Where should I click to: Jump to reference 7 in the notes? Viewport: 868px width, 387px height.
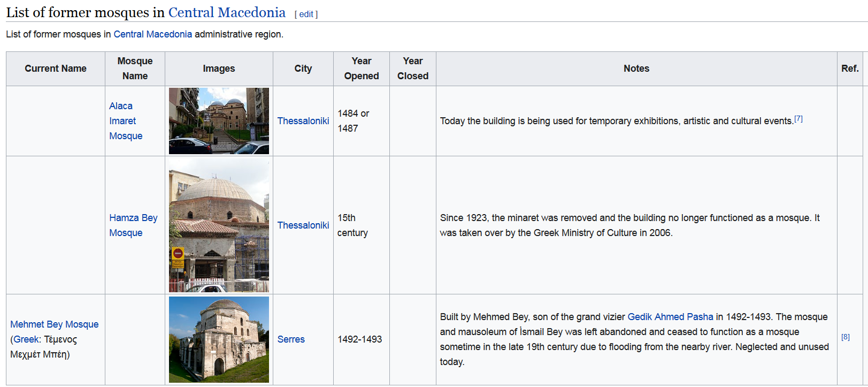coord(798,119)
